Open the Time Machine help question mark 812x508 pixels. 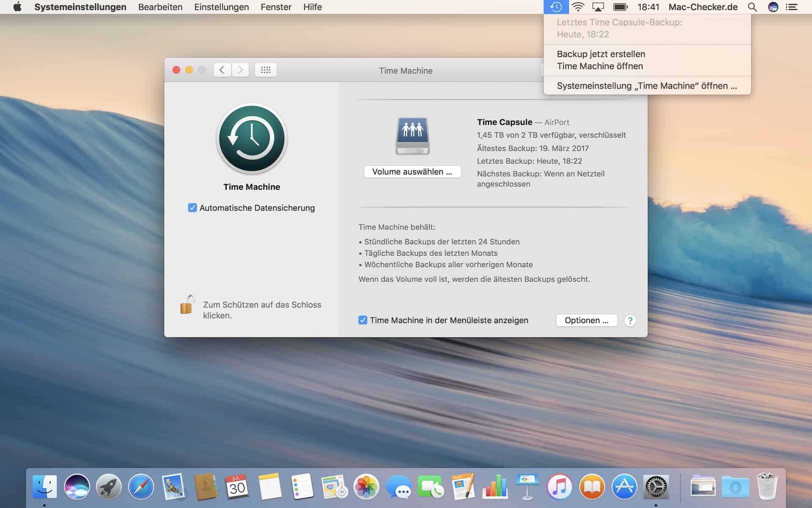[630, 320]
